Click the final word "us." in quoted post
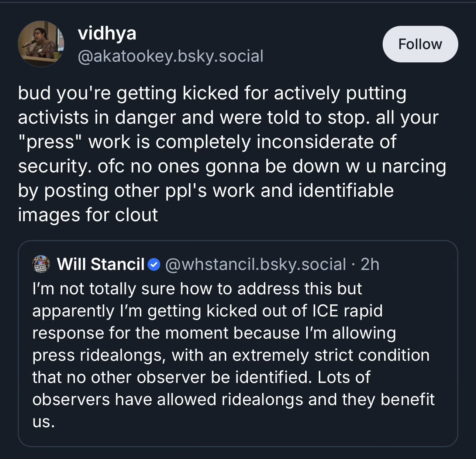Image resolution: width=476 pixels, height=459 pixels. coord(44,422)
